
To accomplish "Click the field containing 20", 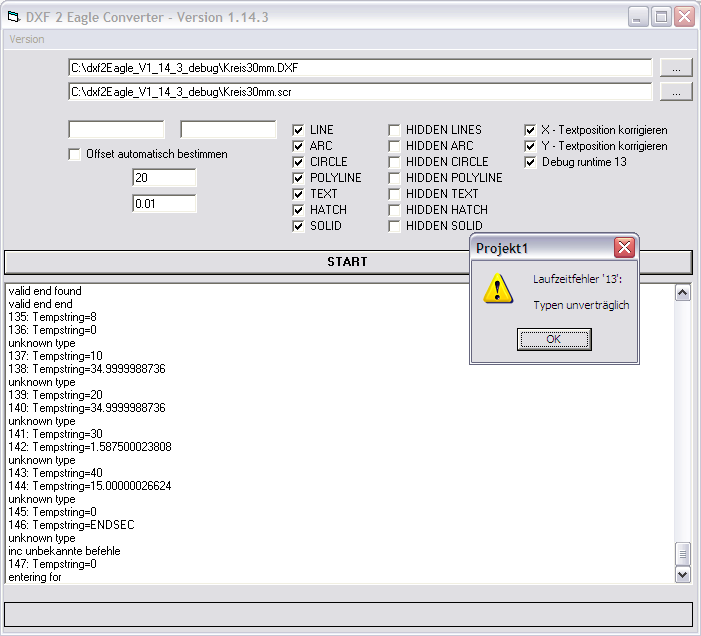I will coord(164,178).
